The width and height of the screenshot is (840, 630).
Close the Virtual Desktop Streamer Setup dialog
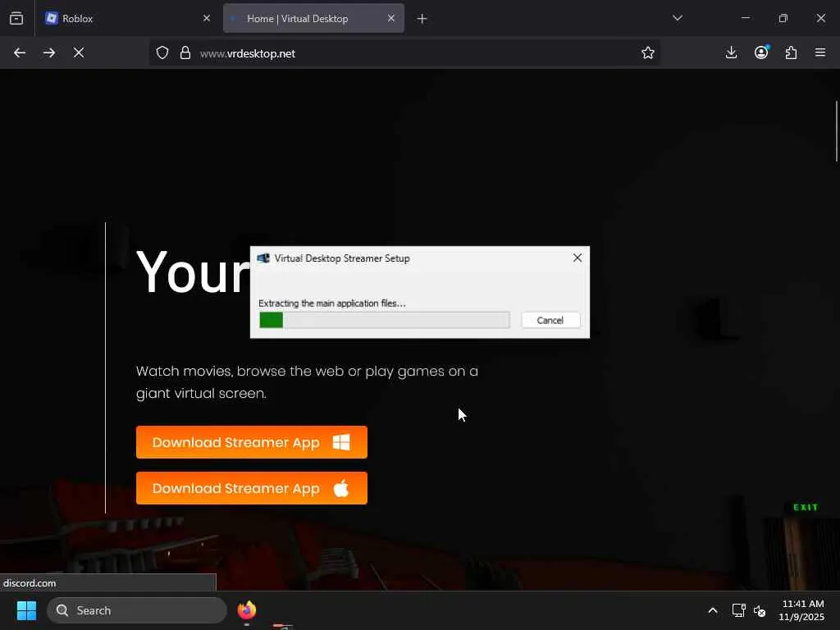(x=577, y=258)
